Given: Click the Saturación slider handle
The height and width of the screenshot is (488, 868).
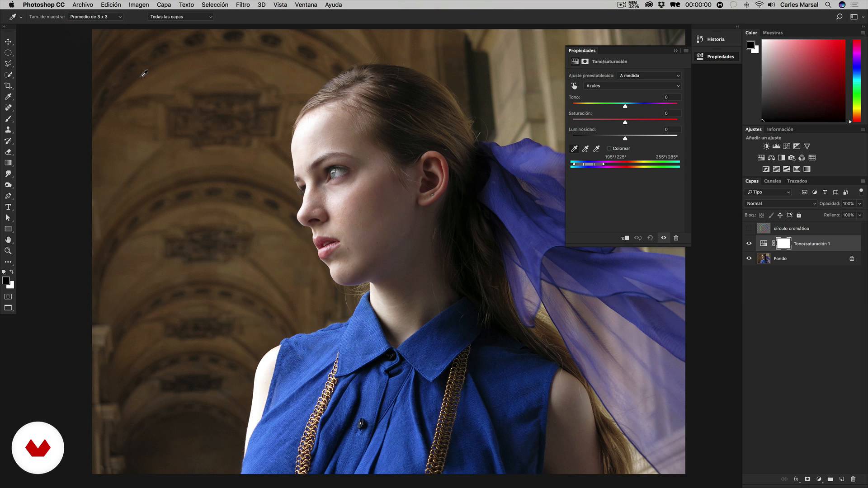Looking at the screenshot, I should click(625, 122).
